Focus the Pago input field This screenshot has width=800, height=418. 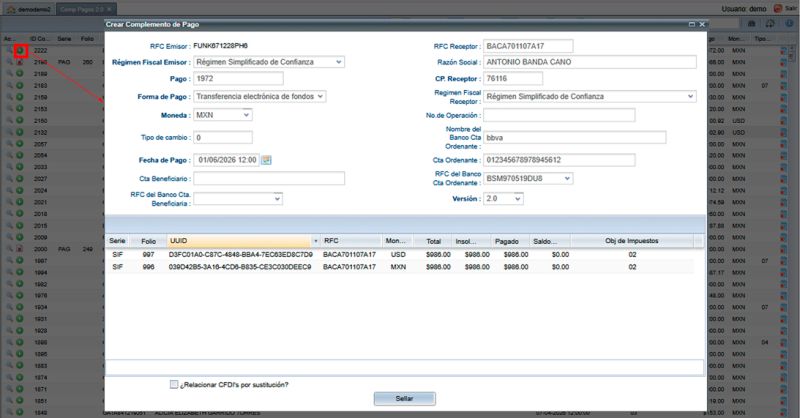pyautogui.click(x=238, y=79)
